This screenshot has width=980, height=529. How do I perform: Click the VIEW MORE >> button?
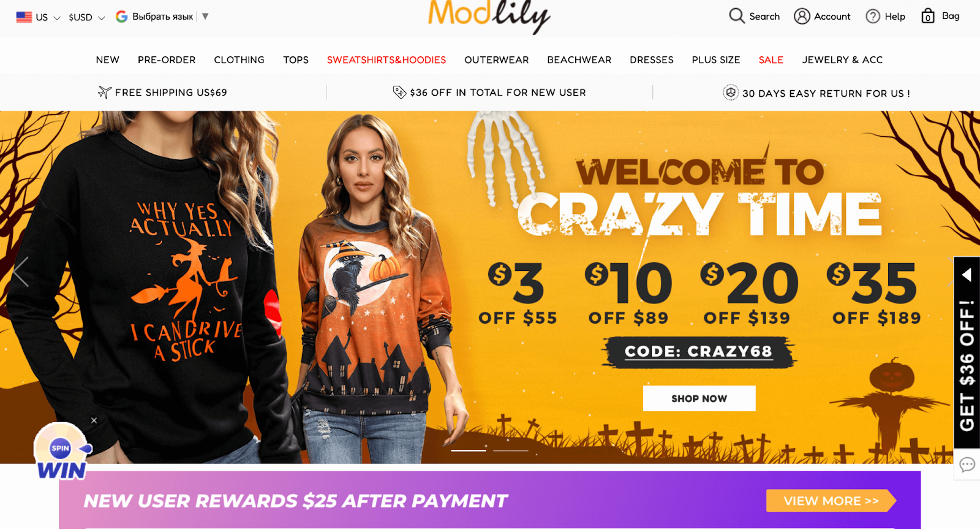[831, 501]
